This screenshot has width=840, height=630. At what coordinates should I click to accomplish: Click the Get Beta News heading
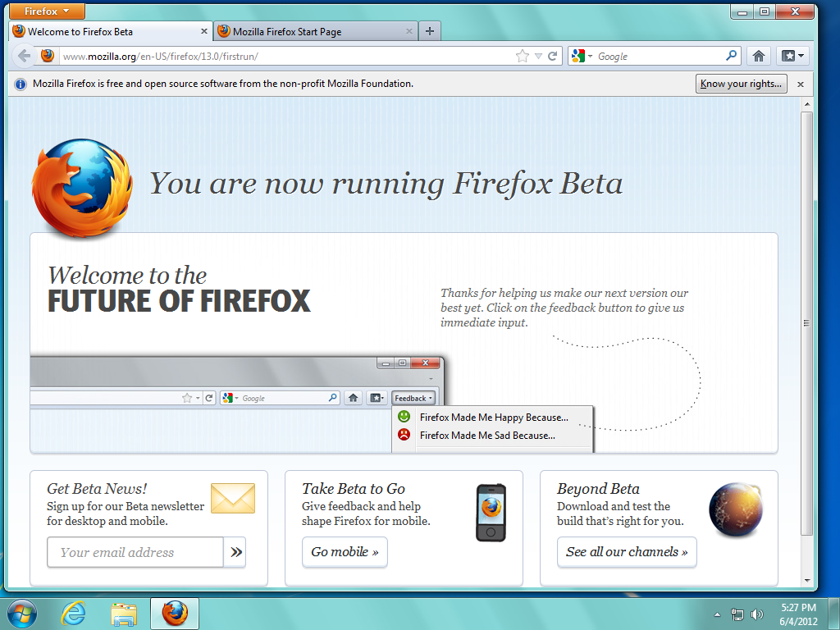pyautogui.click(x=97, y=489)
